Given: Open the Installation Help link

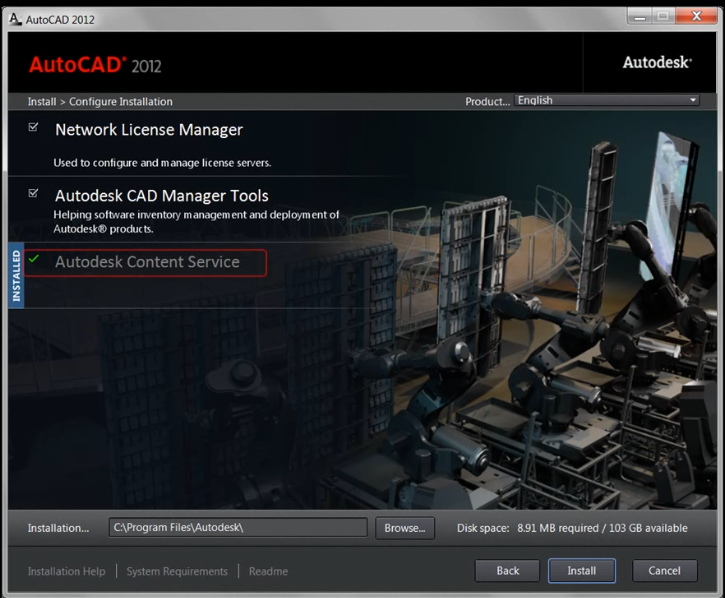Looking at the screenshot, I should click(67, 572).
